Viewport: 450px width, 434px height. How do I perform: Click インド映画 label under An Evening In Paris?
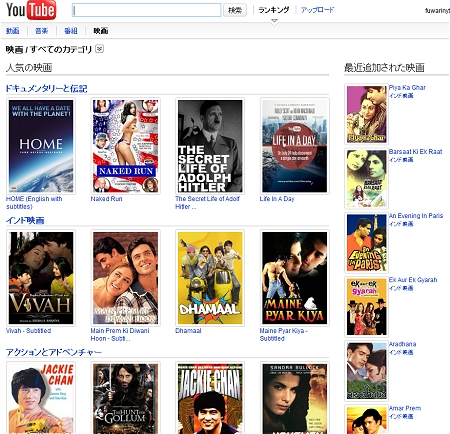[x=401, y=224]
